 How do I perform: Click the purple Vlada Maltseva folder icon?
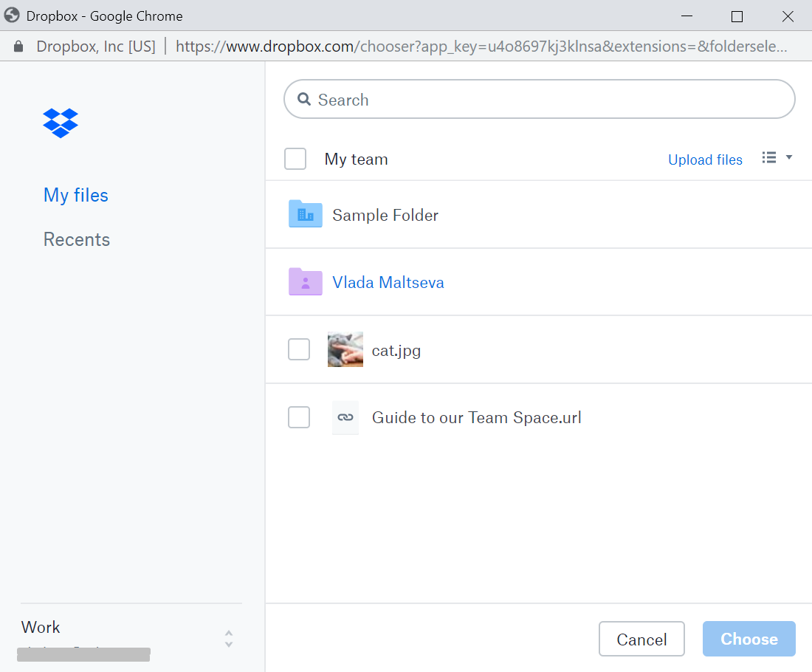[x=305, y=282]
